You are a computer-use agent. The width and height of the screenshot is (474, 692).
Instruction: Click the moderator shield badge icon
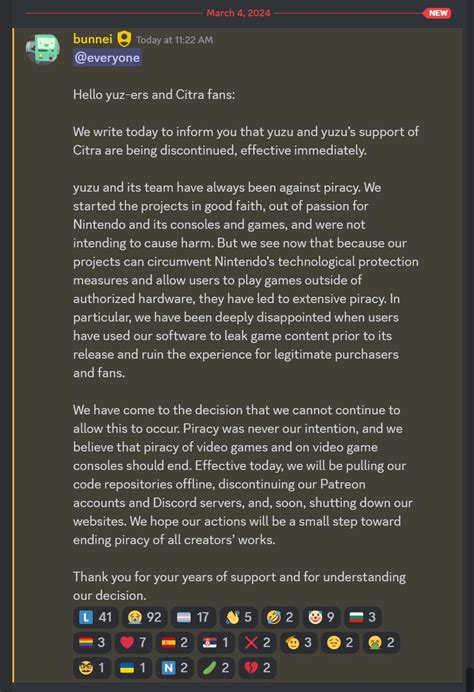[x=124, y=39]
